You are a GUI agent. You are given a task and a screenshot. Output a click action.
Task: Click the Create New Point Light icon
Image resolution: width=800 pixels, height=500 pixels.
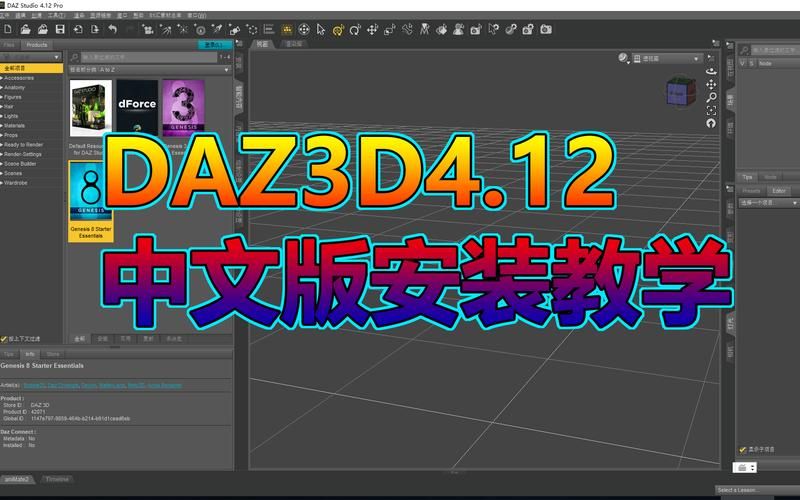[x=183, y=30]
